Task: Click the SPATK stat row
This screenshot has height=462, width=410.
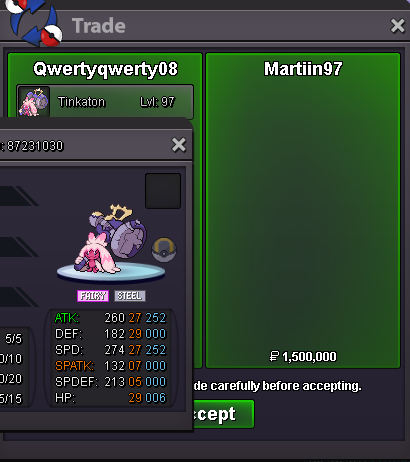Action: [x=110, y=366]
